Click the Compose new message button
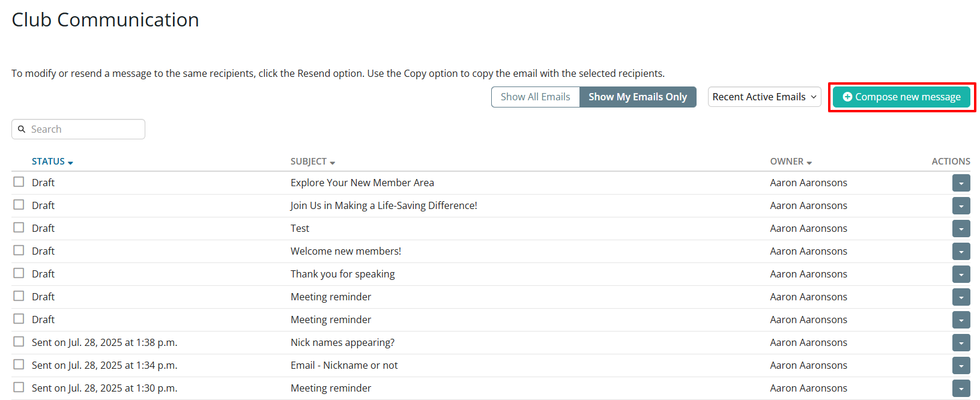980x400 pixels. click(x=901, y=97)
